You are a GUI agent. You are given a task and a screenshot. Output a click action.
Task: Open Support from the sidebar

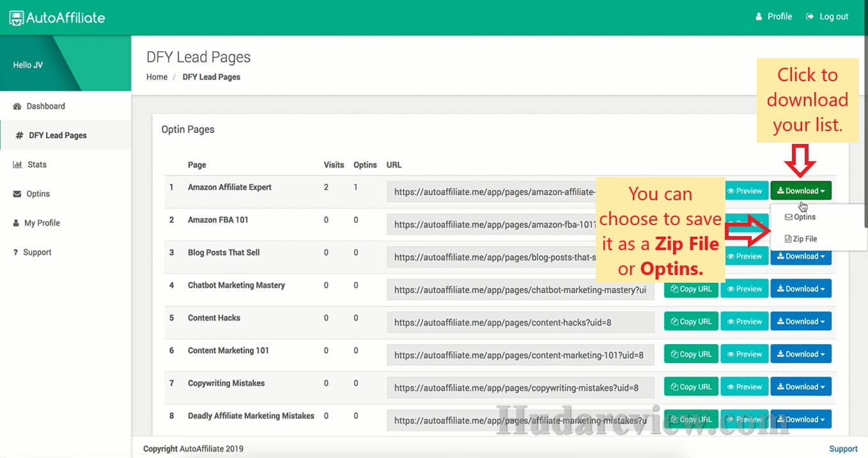(37, 252)
